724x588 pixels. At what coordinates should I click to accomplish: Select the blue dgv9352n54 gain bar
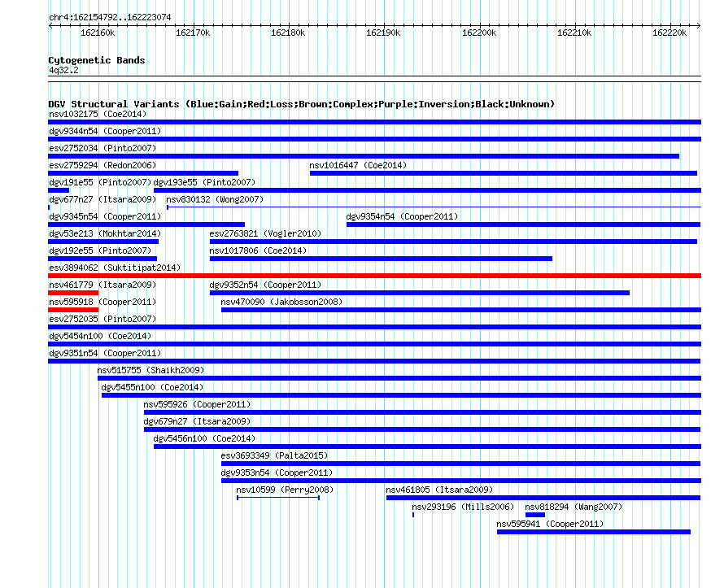tap(420, 293)
